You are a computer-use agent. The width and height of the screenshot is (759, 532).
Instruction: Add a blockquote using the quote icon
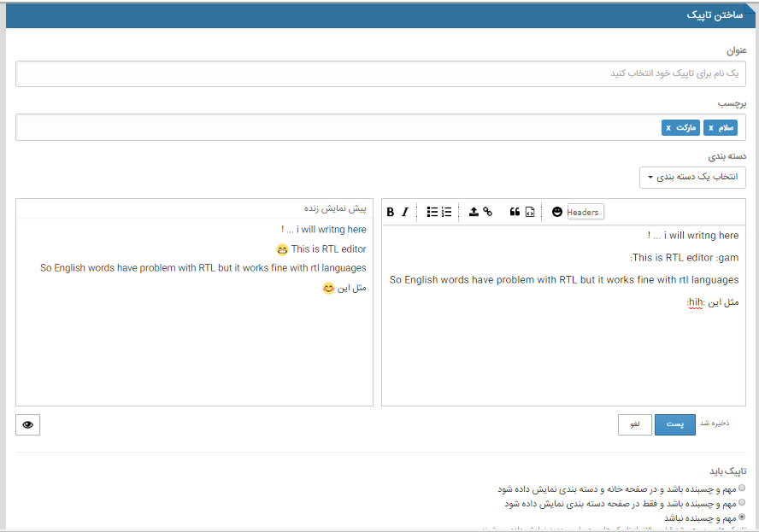515,212
